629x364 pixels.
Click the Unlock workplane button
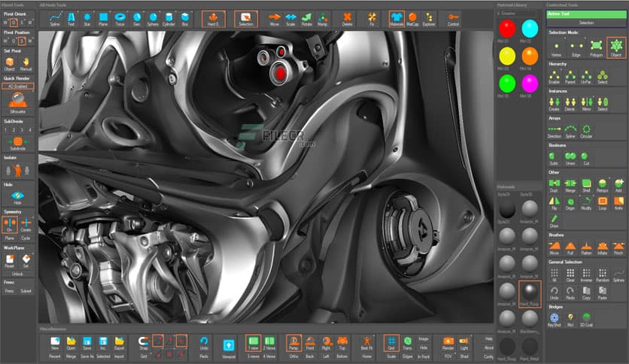(18, 274)
